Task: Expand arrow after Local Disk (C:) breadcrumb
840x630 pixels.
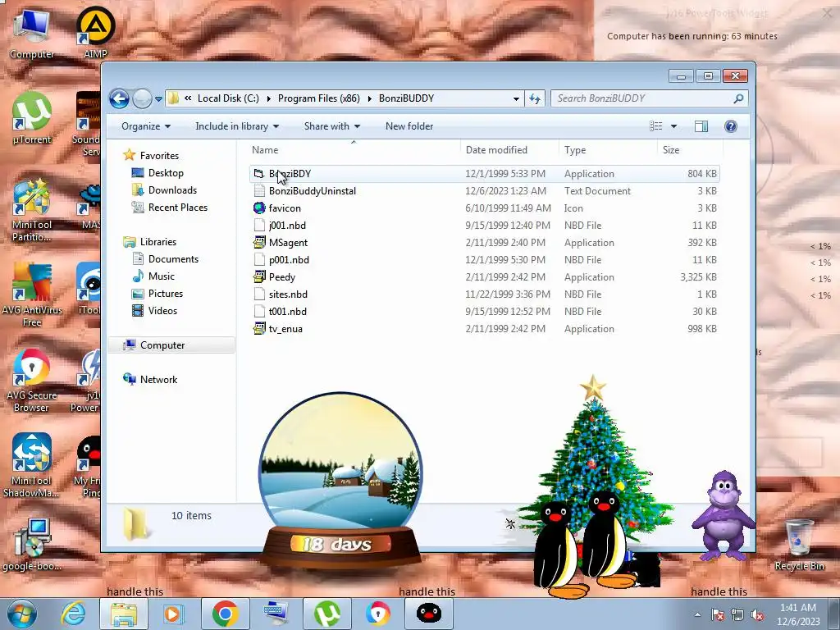Action: pos(268,98)
